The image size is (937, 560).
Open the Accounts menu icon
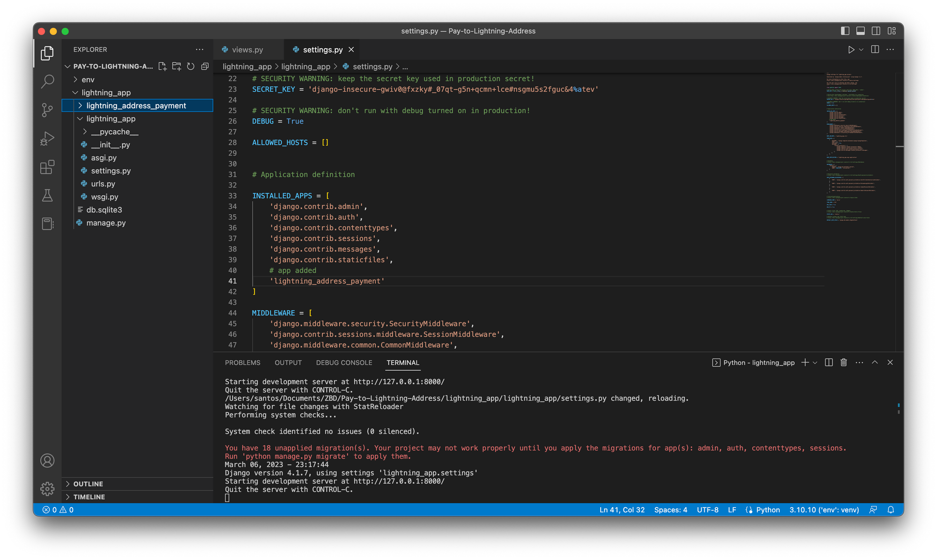pyautogui.click(x=47, y=461)
